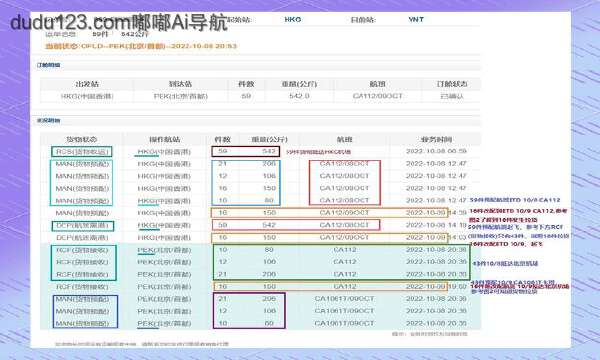Viewport: 600px width, 360px height.
Task: Click the red annotation beside the RCS row
Action: tap(318, 152)
